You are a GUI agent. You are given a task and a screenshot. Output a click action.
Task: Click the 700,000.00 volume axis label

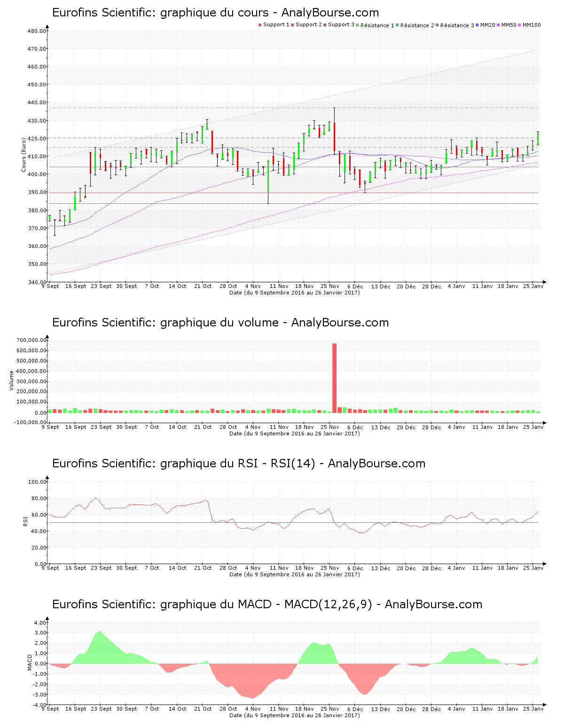(31, 340)
